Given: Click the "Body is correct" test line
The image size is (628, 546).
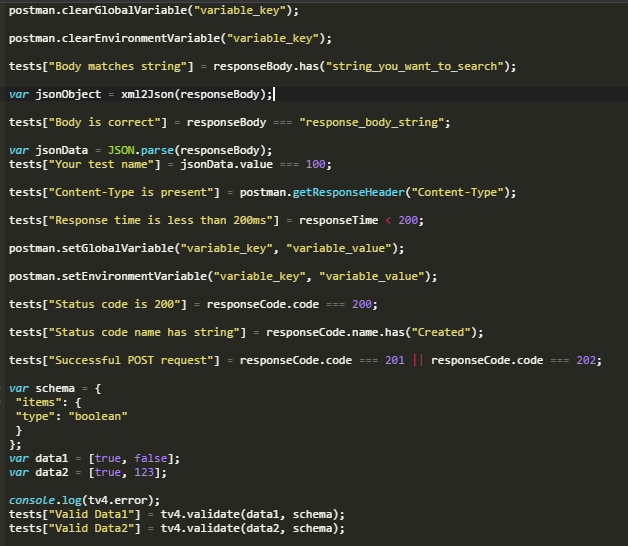Looking at the screenshot, I should tap(229, 123).
